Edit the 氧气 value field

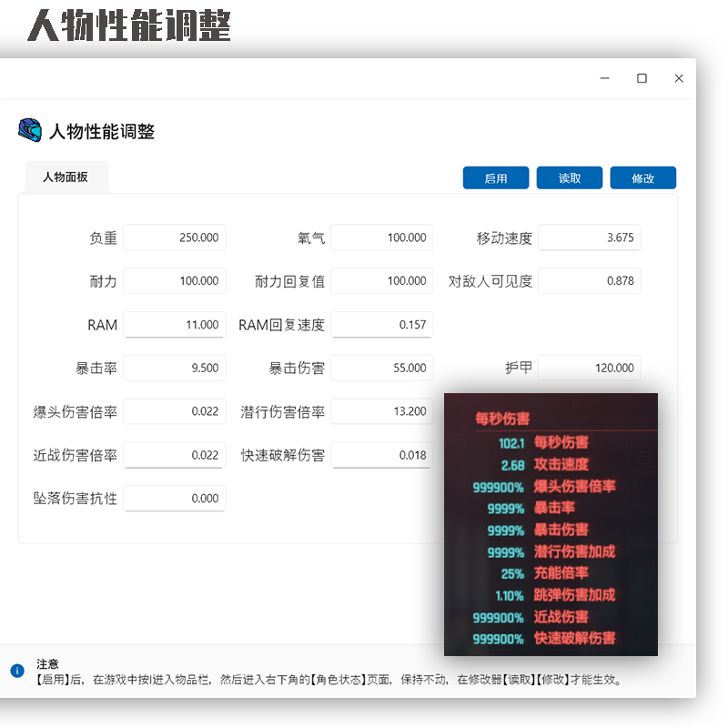381,237
